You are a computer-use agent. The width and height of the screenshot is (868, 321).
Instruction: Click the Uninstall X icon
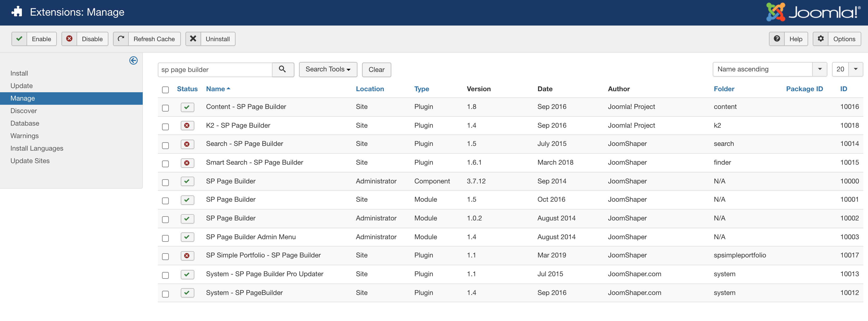[x=193, y=39]
